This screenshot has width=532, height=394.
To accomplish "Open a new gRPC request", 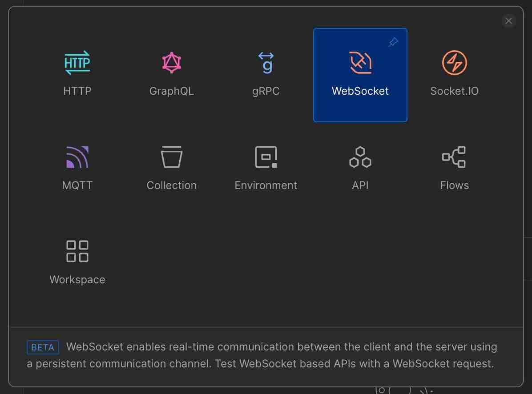I will click(266, 73).
